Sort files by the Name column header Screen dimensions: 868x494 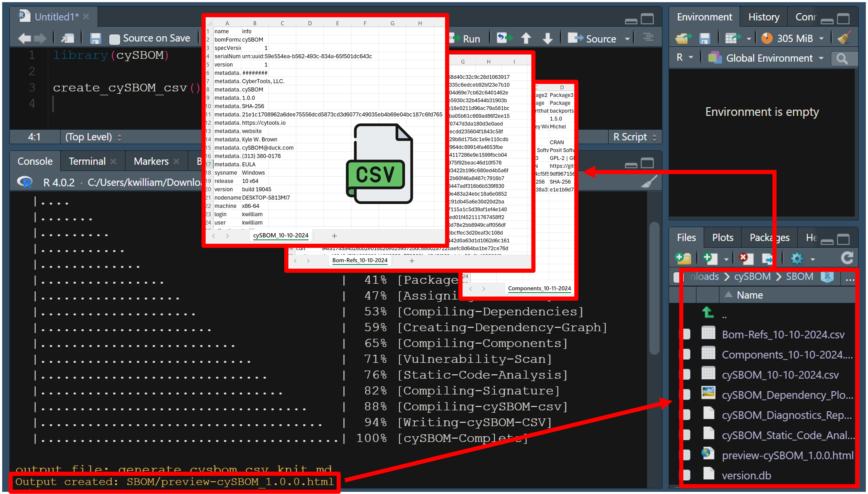pos(750,295)
